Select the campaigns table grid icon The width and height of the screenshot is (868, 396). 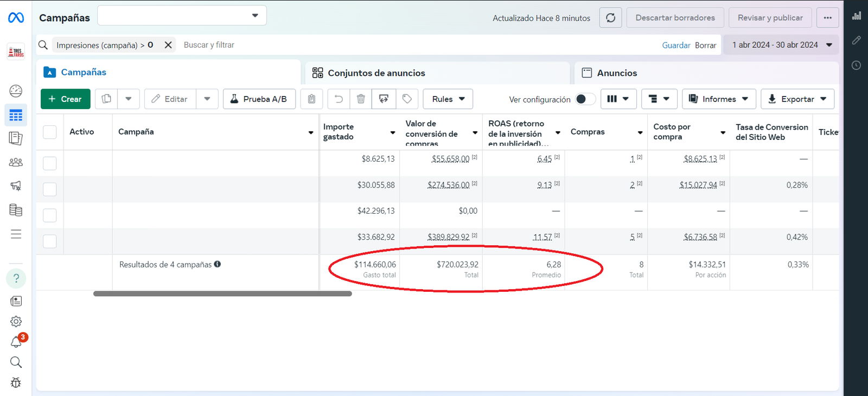click(16, 116)
